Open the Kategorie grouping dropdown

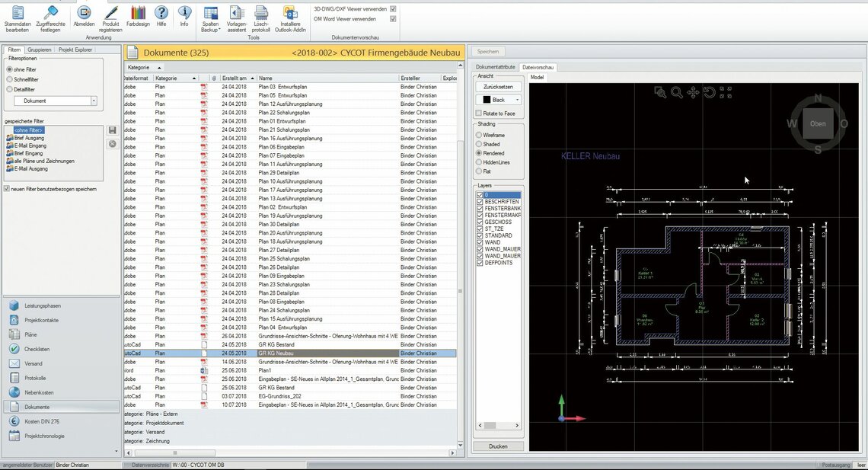pos(145,68)
